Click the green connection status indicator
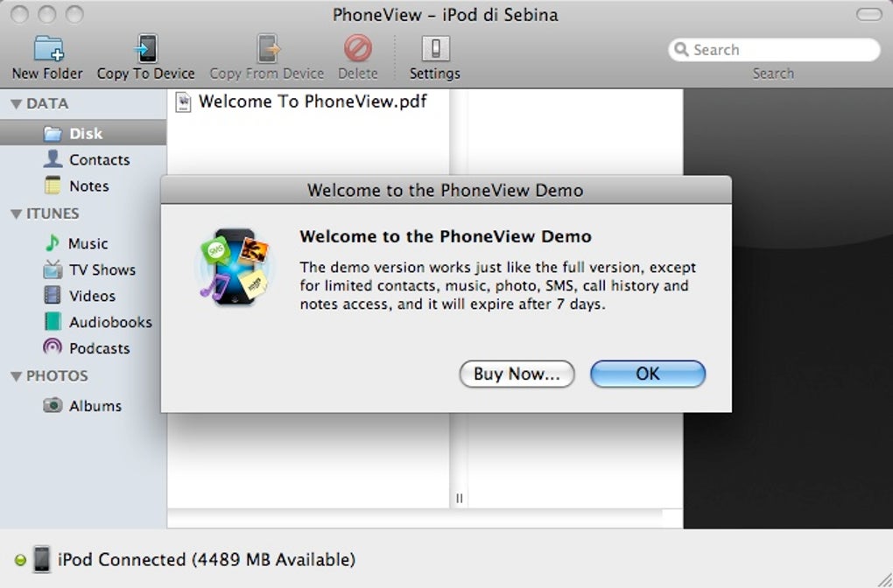 point(19,560)
